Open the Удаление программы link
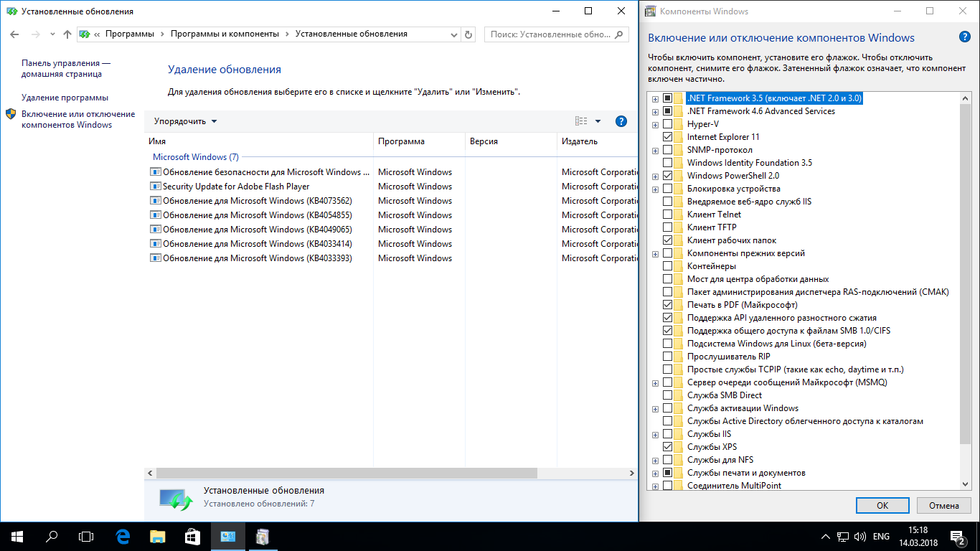 [x=65, y=98]
